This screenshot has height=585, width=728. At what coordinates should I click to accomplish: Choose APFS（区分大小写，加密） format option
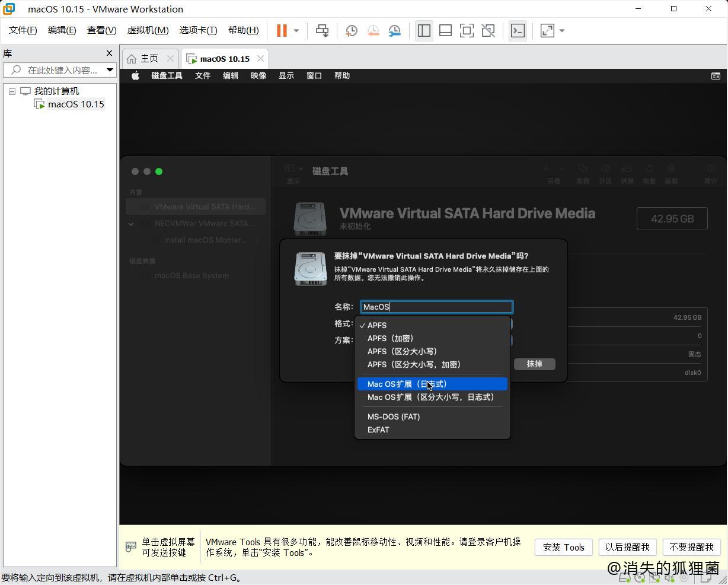click(432, 364)
